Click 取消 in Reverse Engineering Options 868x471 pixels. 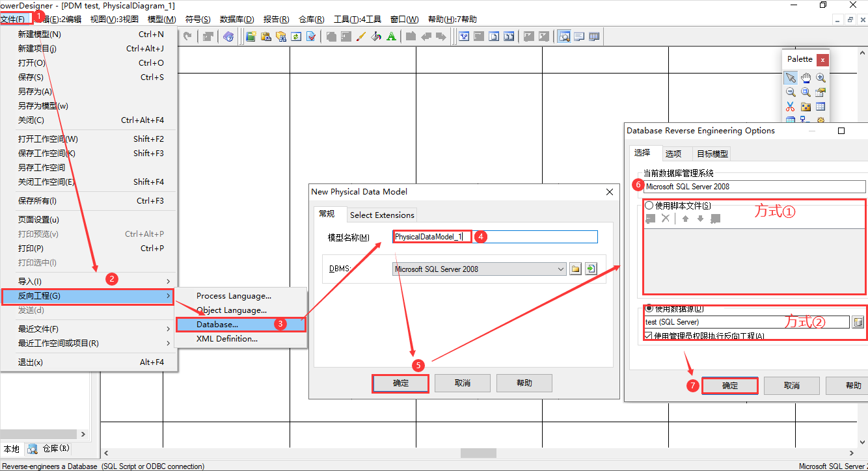coord(792,386)
